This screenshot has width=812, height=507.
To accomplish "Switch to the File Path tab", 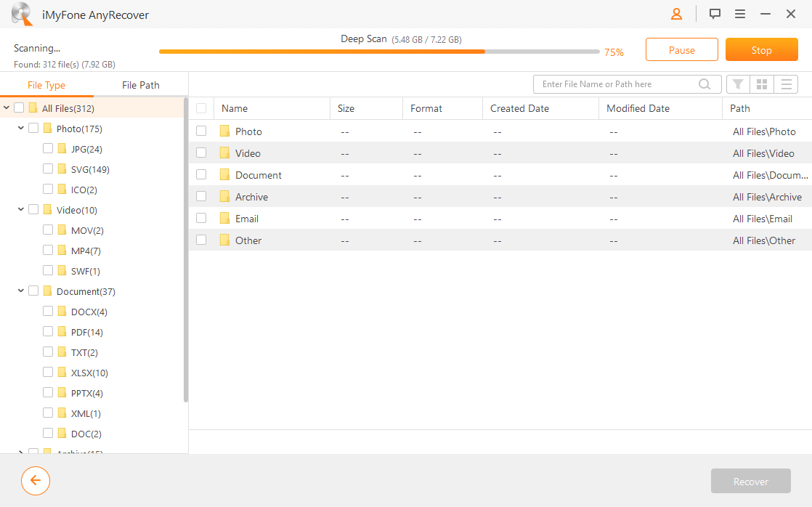I will point(140,84).
